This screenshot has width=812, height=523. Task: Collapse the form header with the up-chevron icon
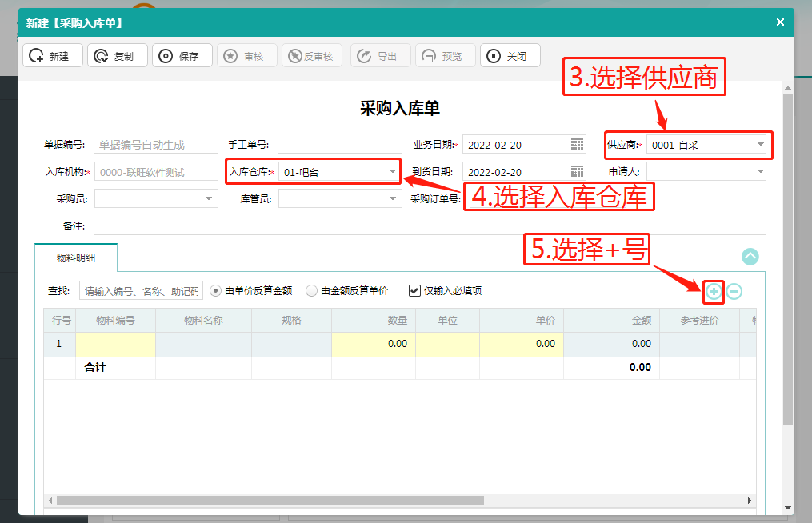point(750,257)
